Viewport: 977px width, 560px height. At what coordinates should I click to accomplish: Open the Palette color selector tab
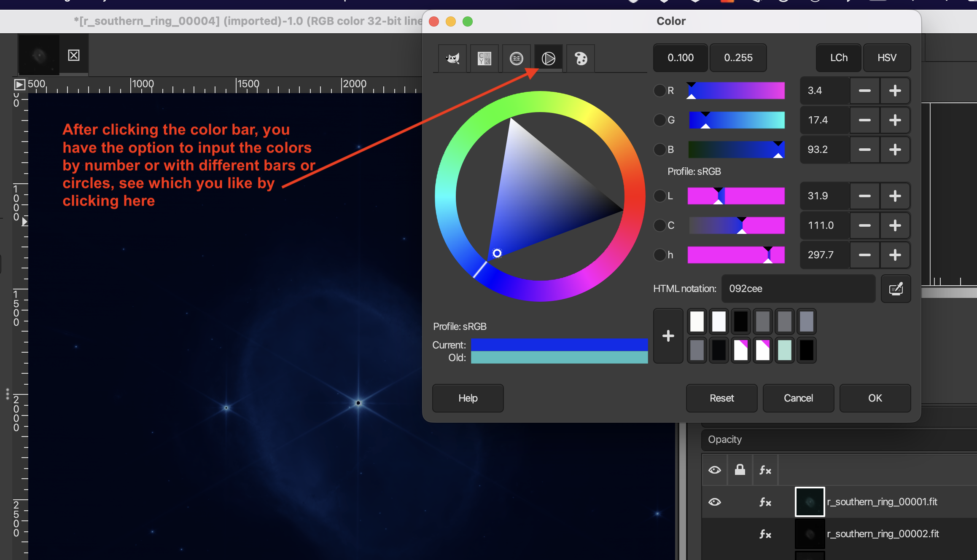pyautogui.click(x=581, y=58)
